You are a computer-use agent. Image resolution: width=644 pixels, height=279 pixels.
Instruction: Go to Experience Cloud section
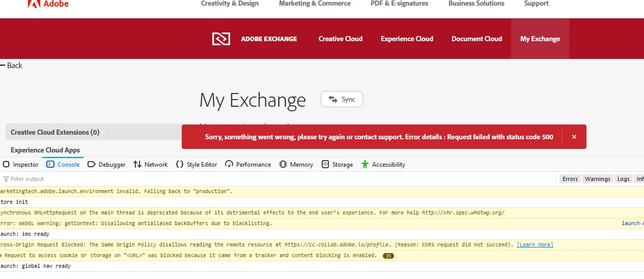(x=407, y=39)
